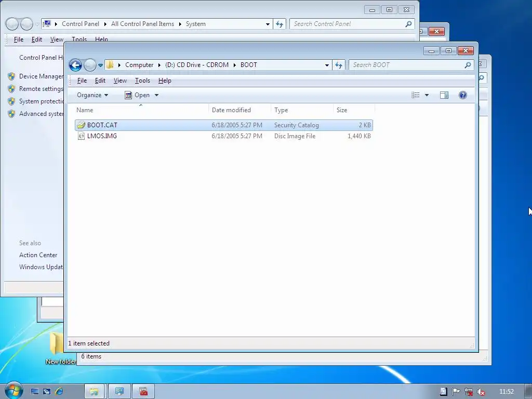Click the Open toolbar button
The height and width of the screenshot is (399, 532).
137,95
